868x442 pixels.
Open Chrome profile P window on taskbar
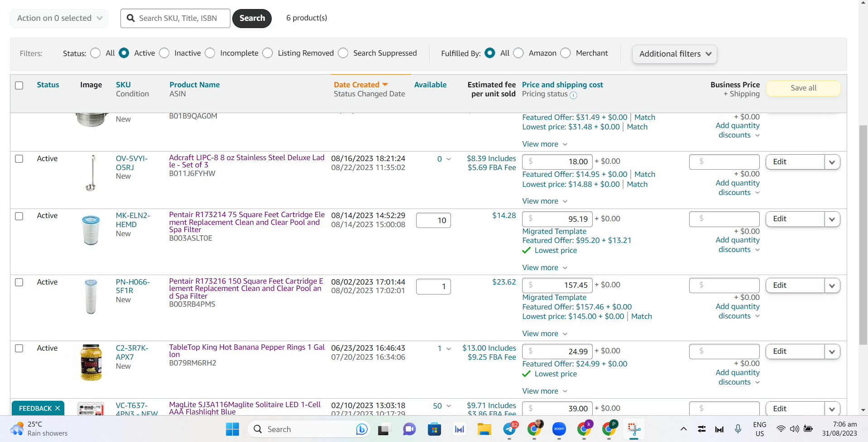(609, 428)
